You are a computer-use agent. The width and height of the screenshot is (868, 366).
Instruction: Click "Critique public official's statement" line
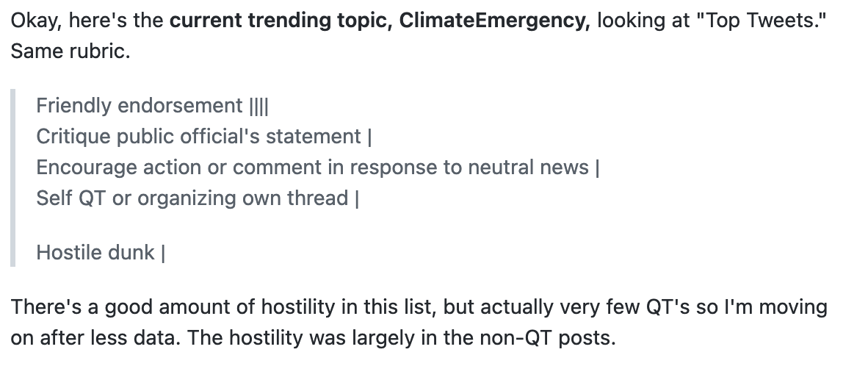[x=203, y=136]
